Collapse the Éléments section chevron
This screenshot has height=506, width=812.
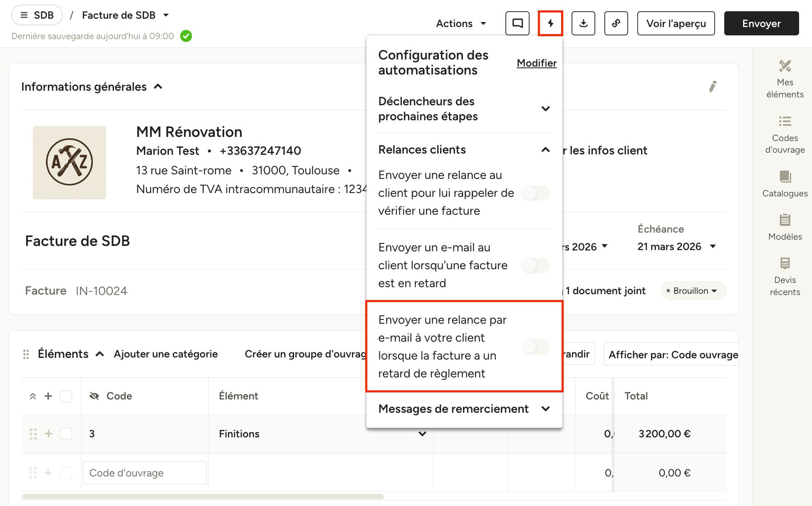100,354
